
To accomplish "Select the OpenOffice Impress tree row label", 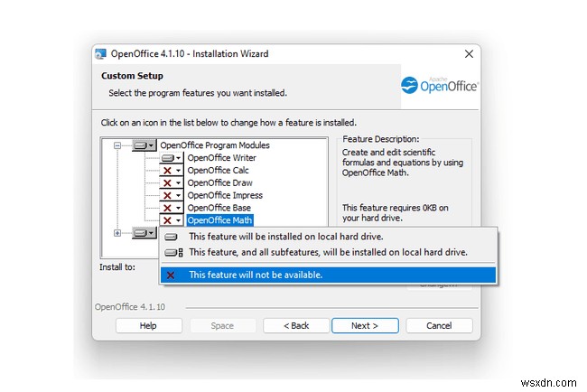I will tap(225, 195).
